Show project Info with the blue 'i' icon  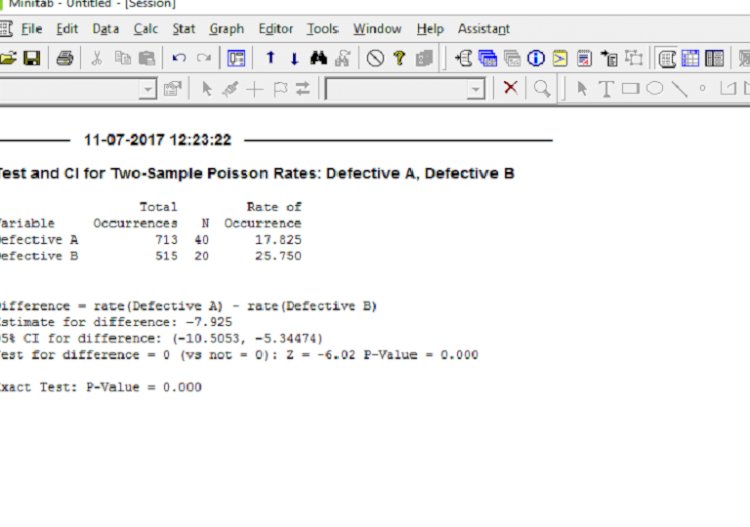536,58
